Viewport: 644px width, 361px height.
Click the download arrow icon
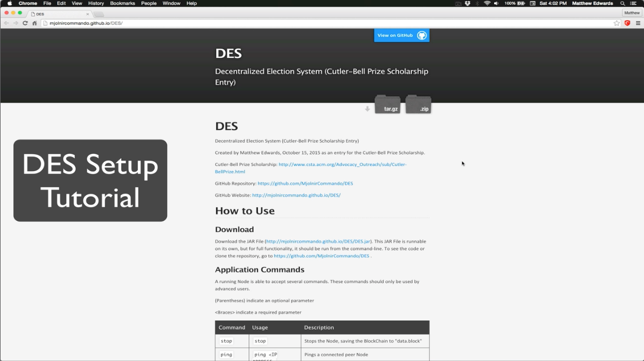coord(367,108)
